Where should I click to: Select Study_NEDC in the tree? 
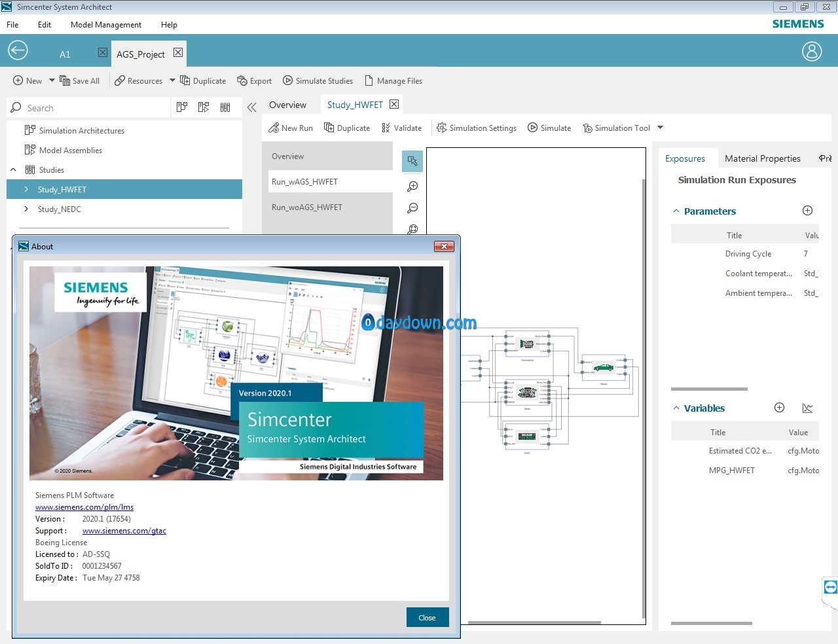pyautogui.click(x=60, y=209)
